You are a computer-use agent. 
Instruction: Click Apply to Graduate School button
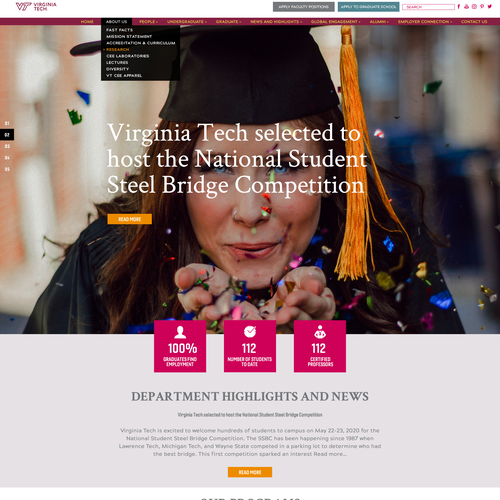tap(368, 7)
